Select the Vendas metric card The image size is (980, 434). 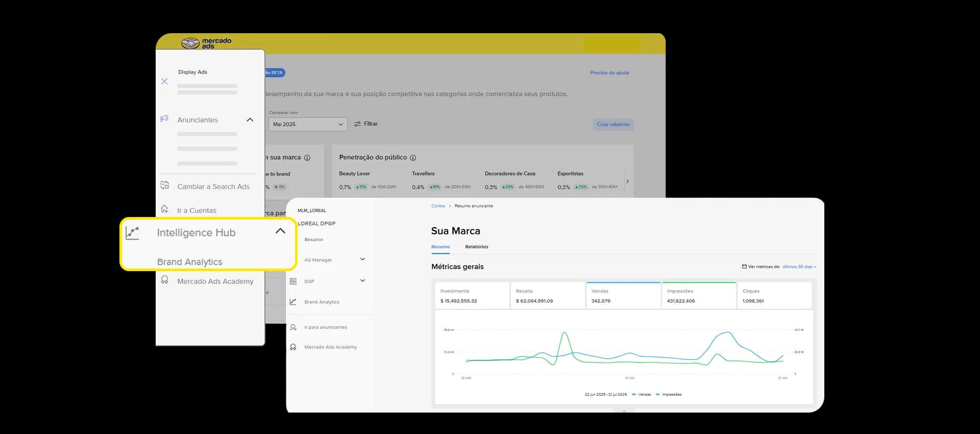(x=623, y=296)
